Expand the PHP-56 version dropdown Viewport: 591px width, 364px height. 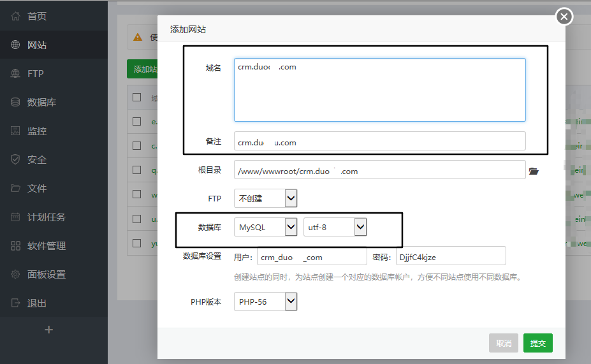pos(265,302)
